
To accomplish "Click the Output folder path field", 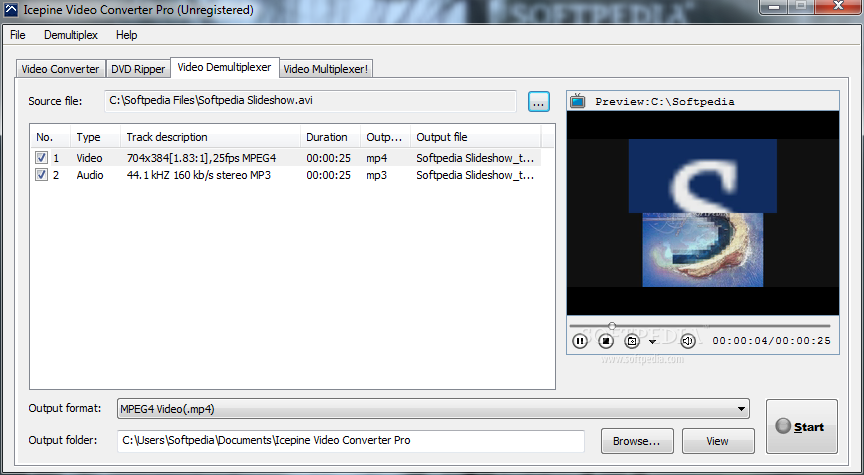I will (350, 441).
